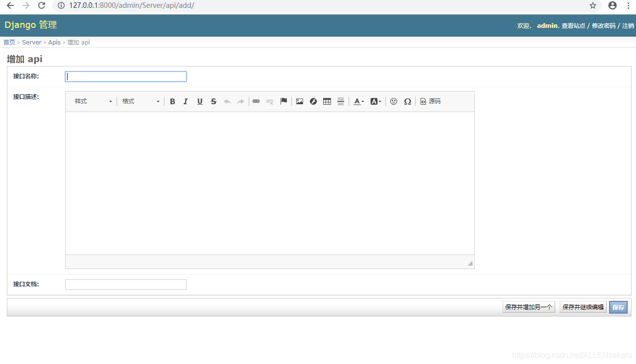Click the editor resize handle corner
The image size is (636, 364).
pyautogui.click(x=470, y=263)
